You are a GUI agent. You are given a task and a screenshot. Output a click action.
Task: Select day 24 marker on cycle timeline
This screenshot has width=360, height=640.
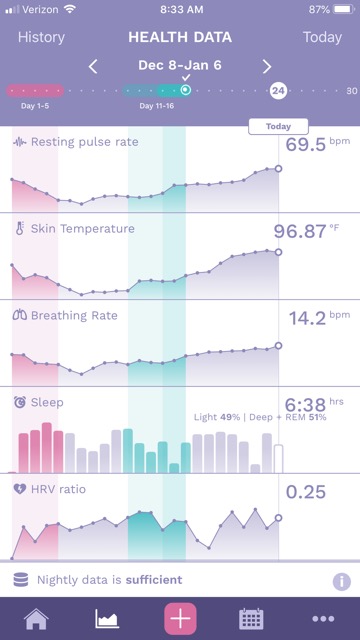coord(278,91)
